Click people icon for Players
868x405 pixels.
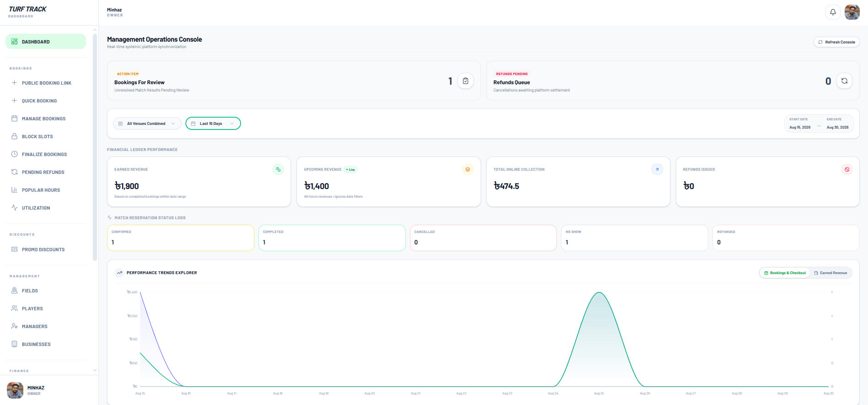pyautogui.click(x=14, y=308)
